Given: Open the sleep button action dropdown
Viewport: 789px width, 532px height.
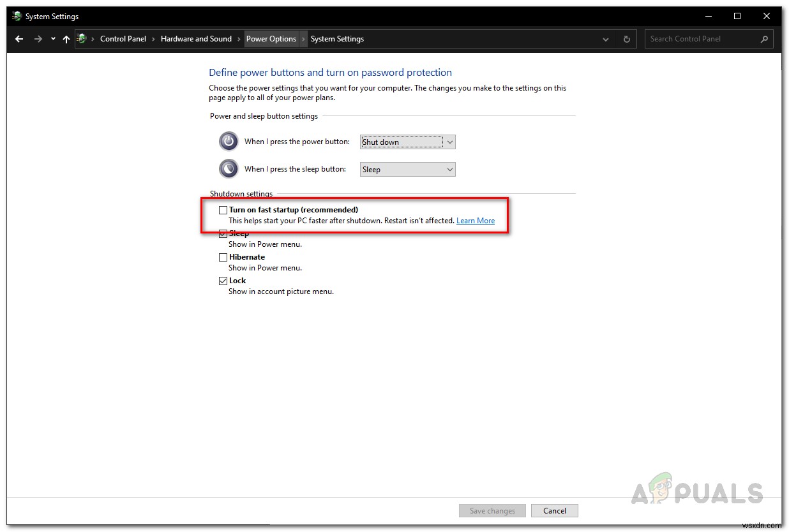Looking at the screenshot, I should click(x=450, y=169).
